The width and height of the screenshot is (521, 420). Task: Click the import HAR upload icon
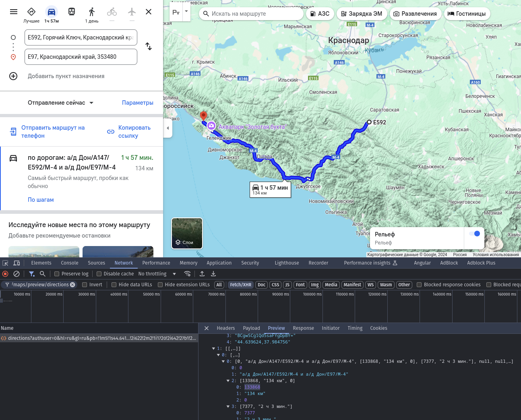(202, 274)
